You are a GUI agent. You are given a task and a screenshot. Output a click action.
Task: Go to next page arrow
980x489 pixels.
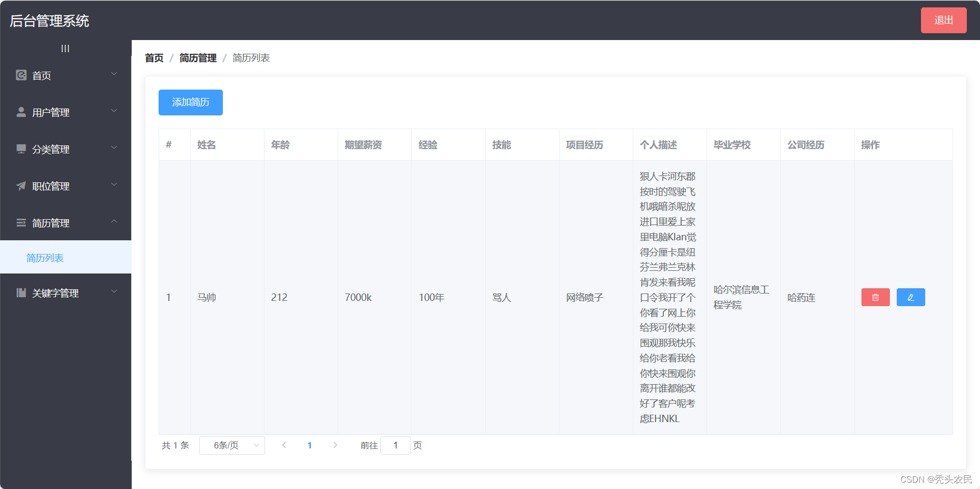point(335,445)
